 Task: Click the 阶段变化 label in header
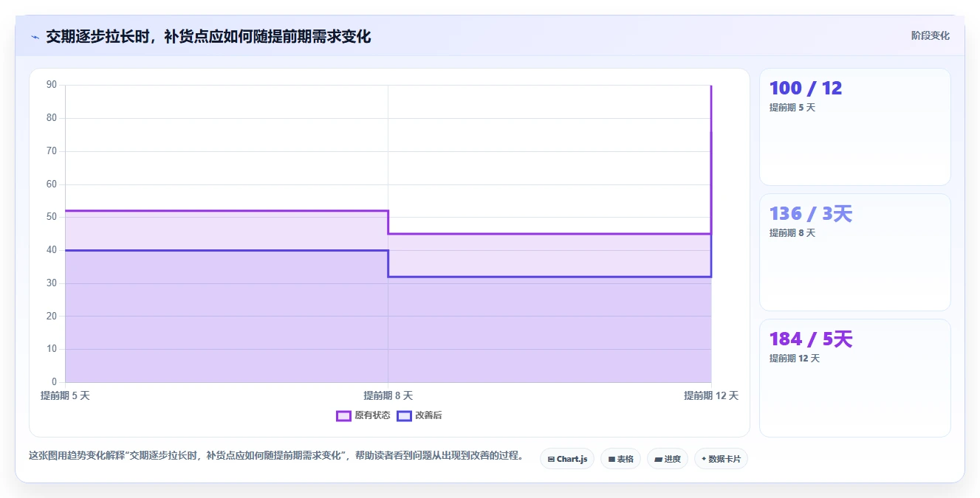[x=930, y=35]
